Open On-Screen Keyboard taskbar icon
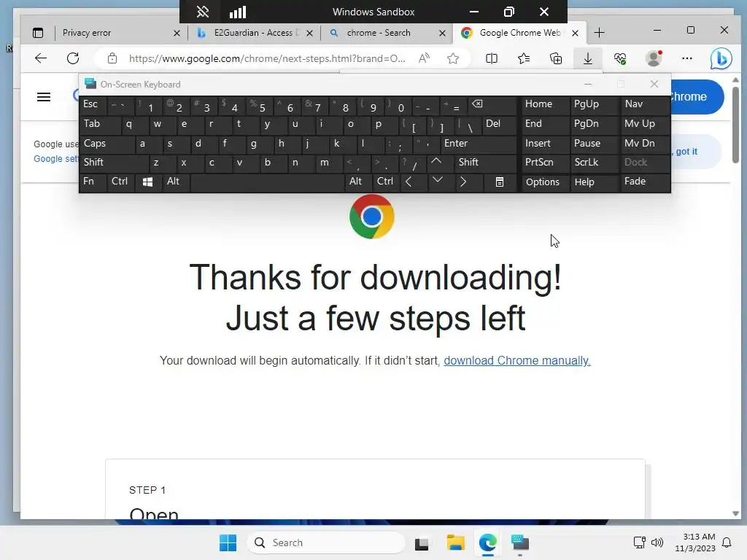 (x=520, y=542)
